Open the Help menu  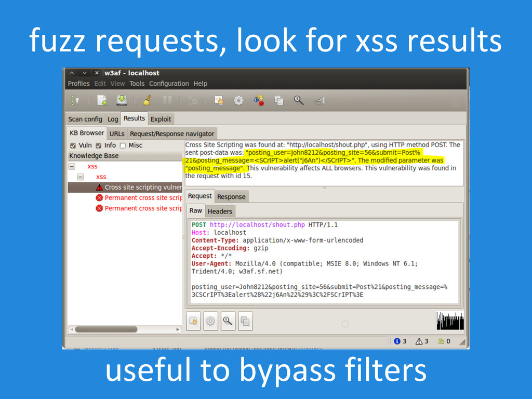200,84
